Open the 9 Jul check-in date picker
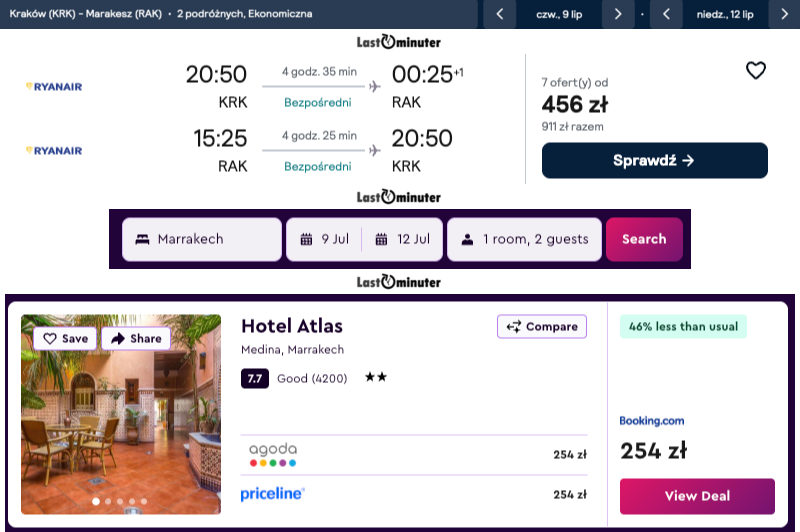This screenshot has width=800, height=532. pyautogui.click(x=325, y=239)
